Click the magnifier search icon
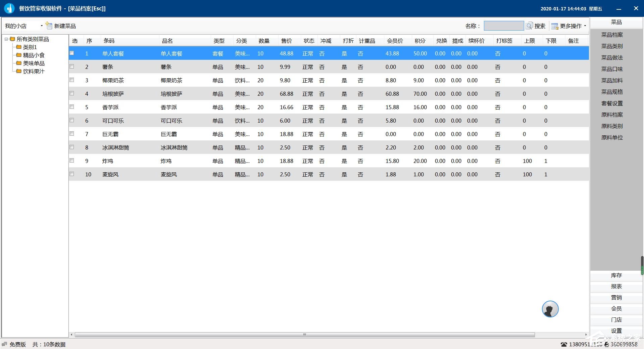644x349 pixels. 529,26
